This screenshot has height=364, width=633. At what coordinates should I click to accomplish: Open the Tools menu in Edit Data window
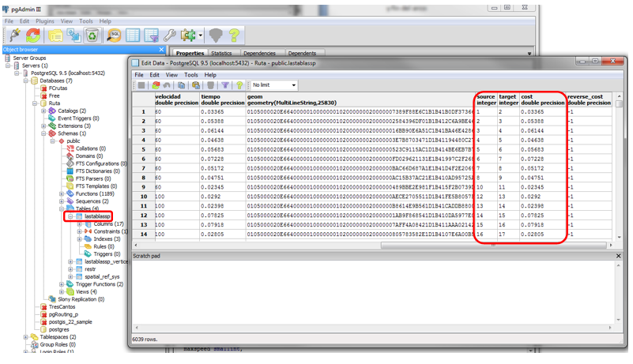tap(191, 75)
